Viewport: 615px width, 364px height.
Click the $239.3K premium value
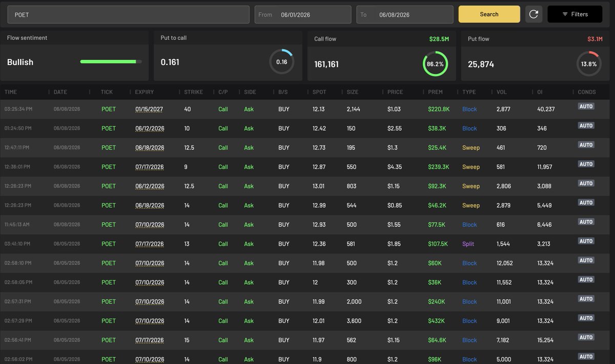(x=439, y=167)
